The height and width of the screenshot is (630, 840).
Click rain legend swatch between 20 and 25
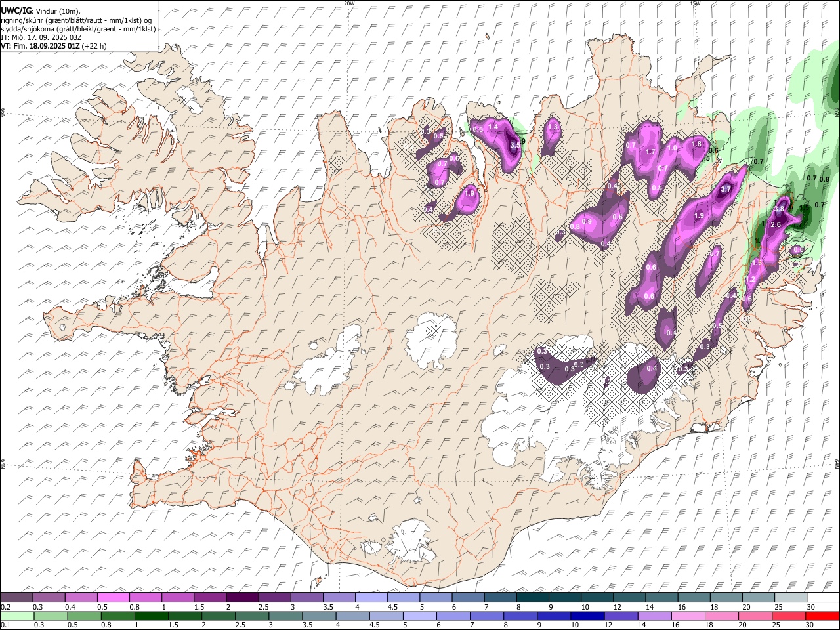[754, 616]
